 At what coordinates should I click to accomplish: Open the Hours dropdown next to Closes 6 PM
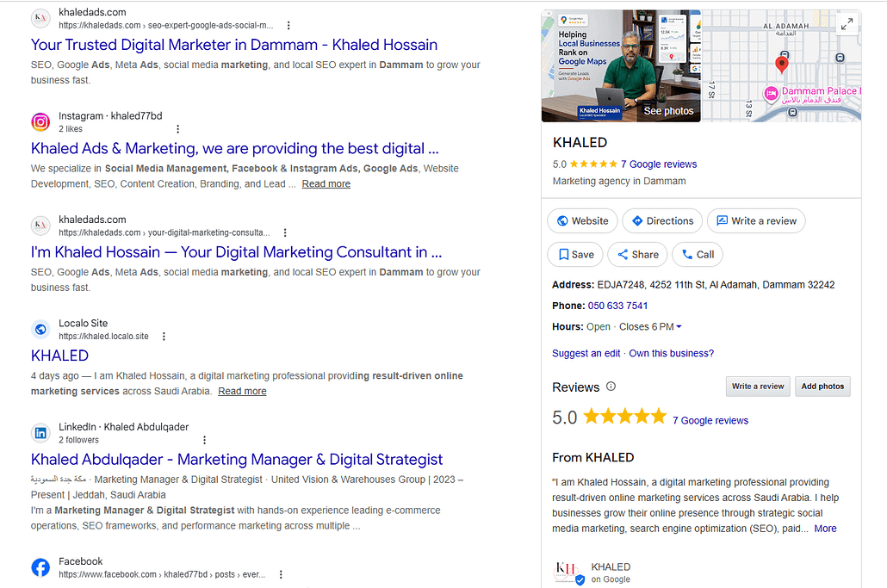(x=679, y=327)
